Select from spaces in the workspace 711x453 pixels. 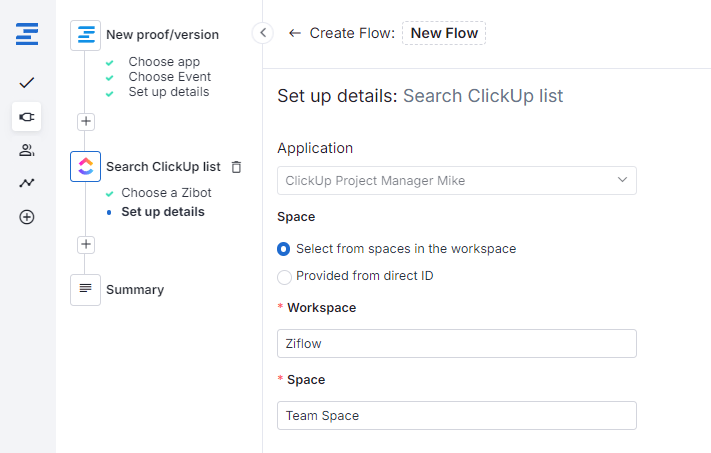(x=284, y=249)
